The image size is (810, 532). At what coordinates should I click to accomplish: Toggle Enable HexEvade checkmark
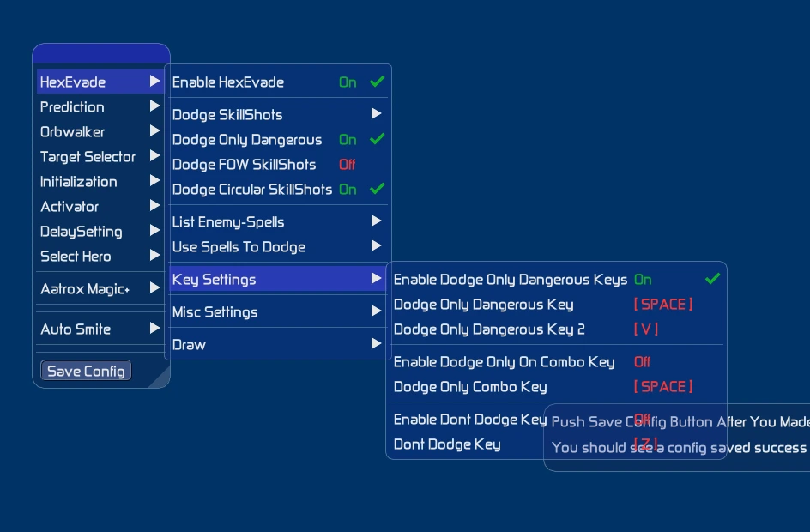pyautogui.click(x=377, y=82)
